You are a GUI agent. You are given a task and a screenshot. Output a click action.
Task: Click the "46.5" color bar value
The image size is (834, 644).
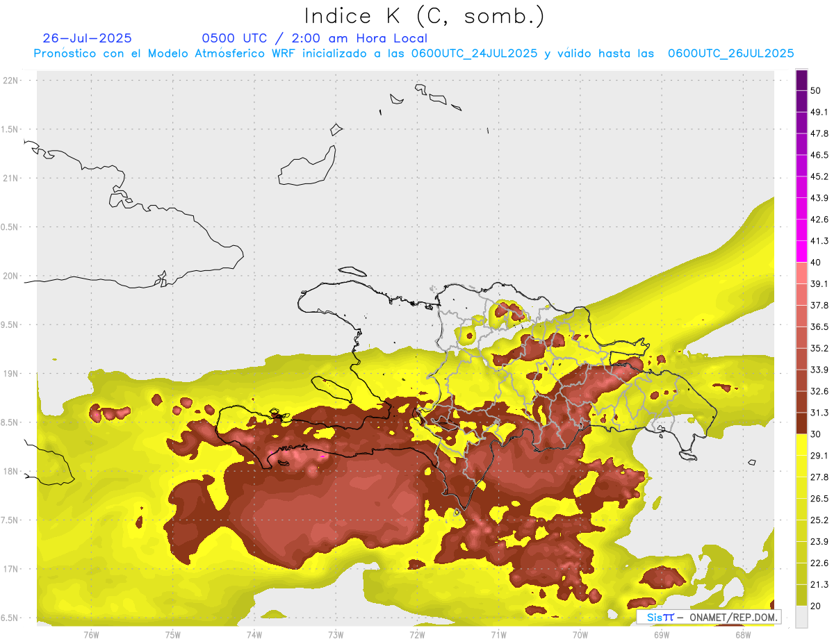pos(819,155)
